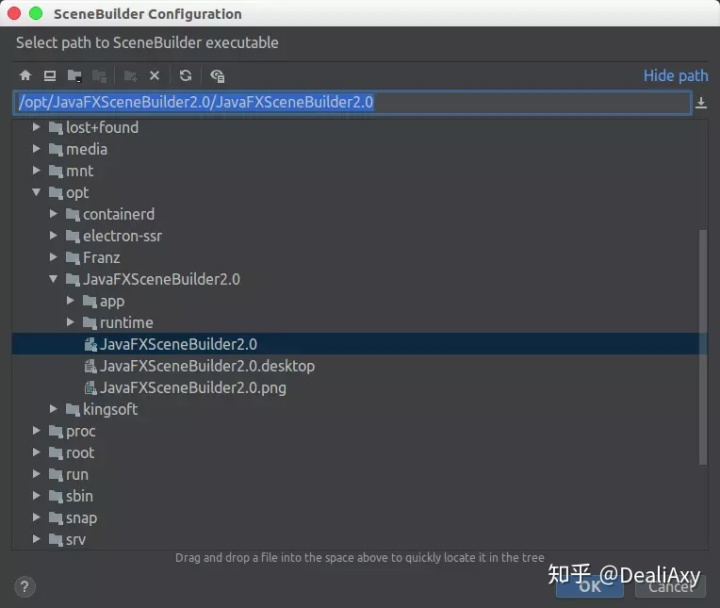Select the run folder row
Screen dimensions: 720x608
(x=359, y=474)
